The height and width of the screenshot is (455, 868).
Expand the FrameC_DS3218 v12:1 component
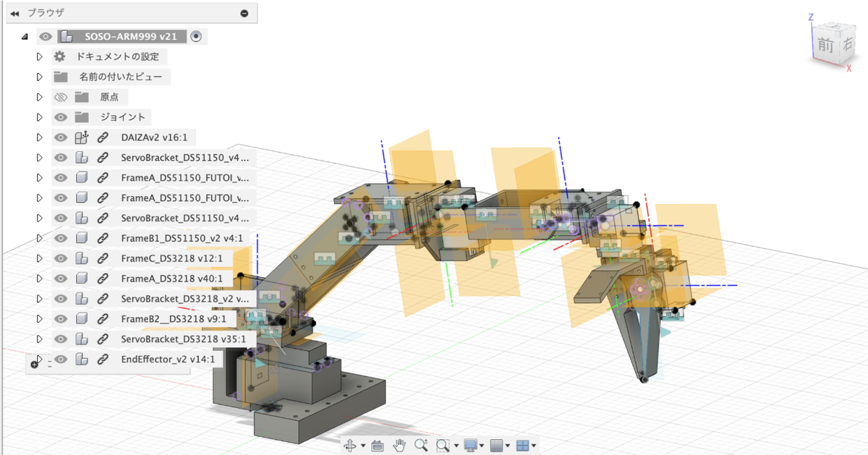point(40,258)
